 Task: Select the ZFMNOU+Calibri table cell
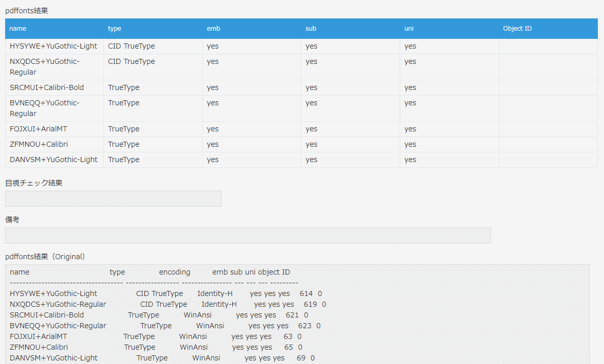click(x=54, y=145)
